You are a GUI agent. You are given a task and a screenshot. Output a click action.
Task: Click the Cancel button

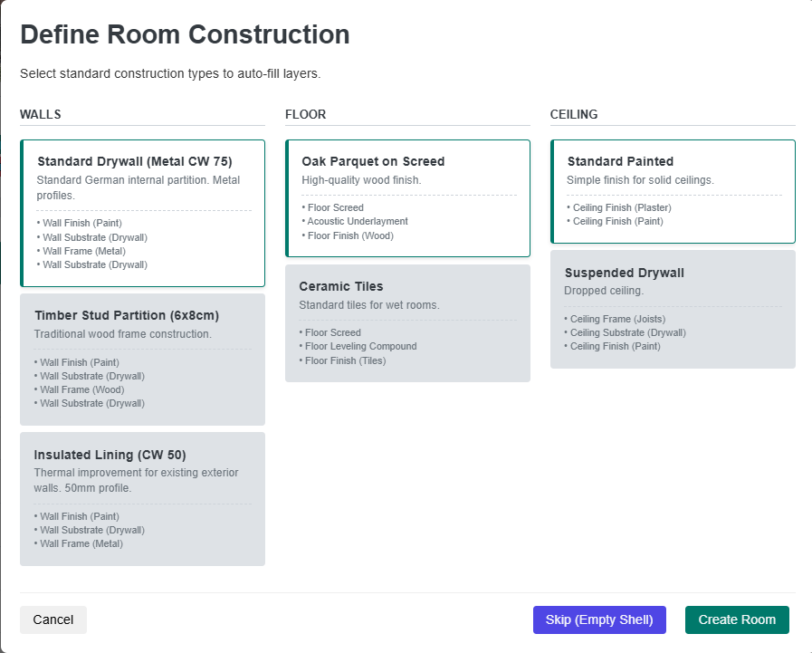tap(53, 619)
